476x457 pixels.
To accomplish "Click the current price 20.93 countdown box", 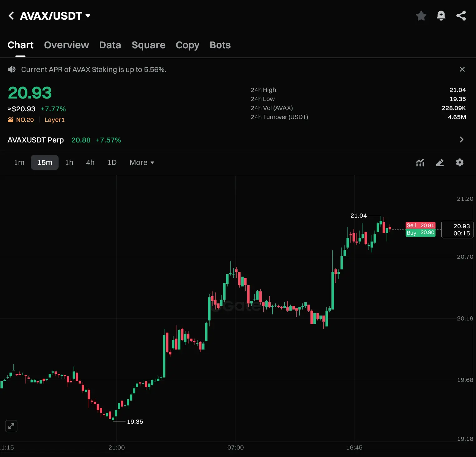I will click(457, 229).
